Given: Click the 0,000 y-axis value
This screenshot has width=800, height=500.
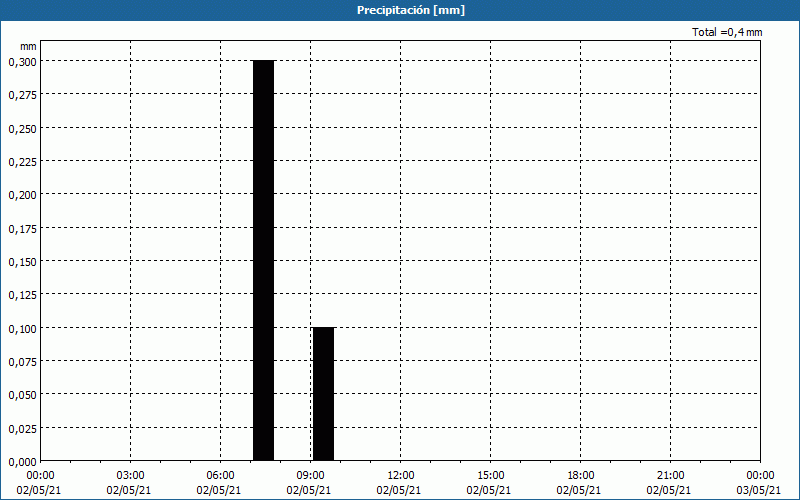Looking at the screenshot, I should pyautogui.click(x=22, y=462).
